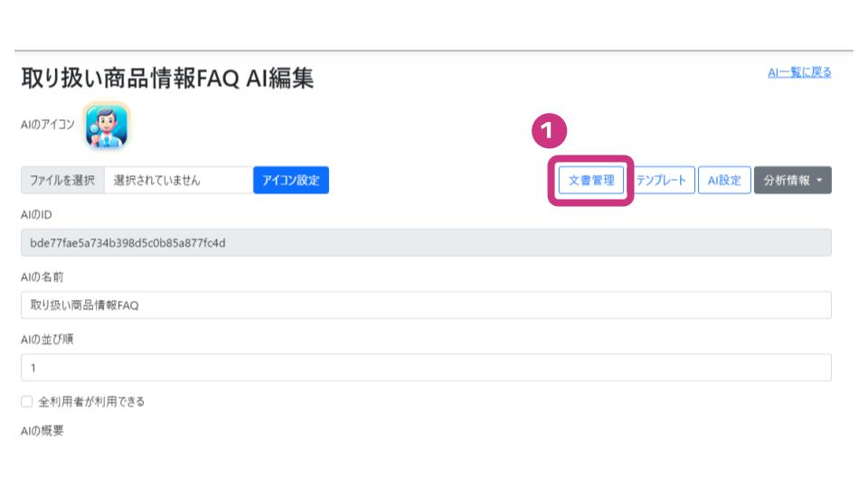Screen dimensions: 868x488
Task: Expand the 分析情報 dropdown menu
Action: point(792,181)
